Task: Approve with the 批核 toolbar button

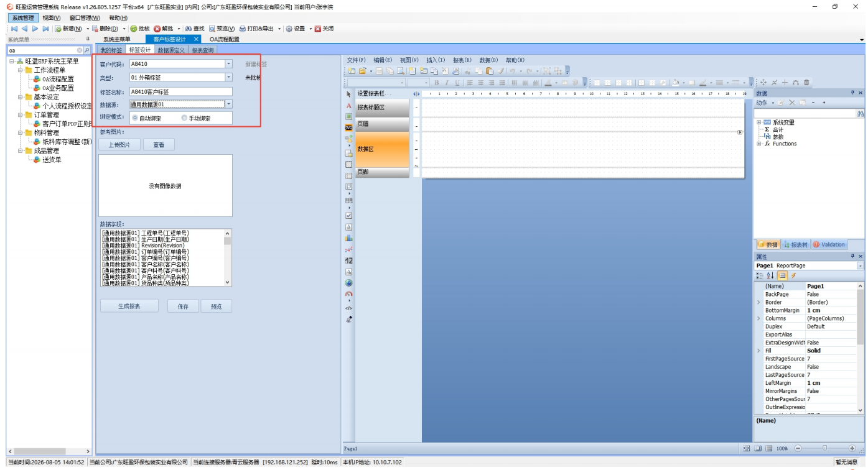Action: [139, 29]
